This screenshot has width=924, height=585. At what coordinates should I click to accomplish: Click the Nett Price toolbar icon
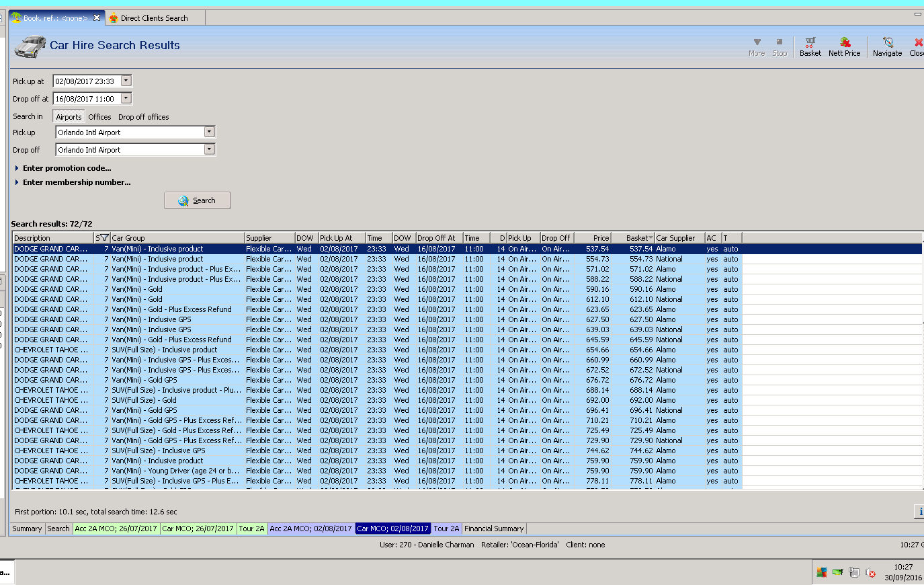coord(844,46)
